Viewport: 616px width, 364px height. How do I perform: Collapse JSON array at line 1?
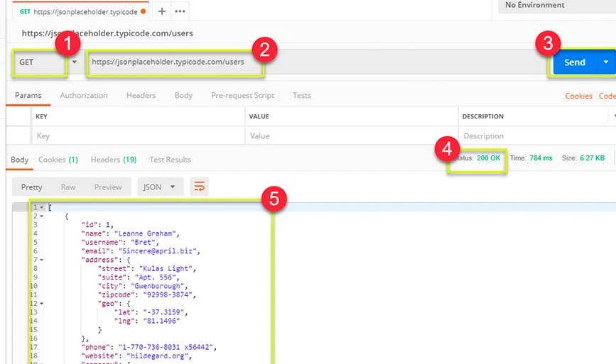tap(42, 207)
